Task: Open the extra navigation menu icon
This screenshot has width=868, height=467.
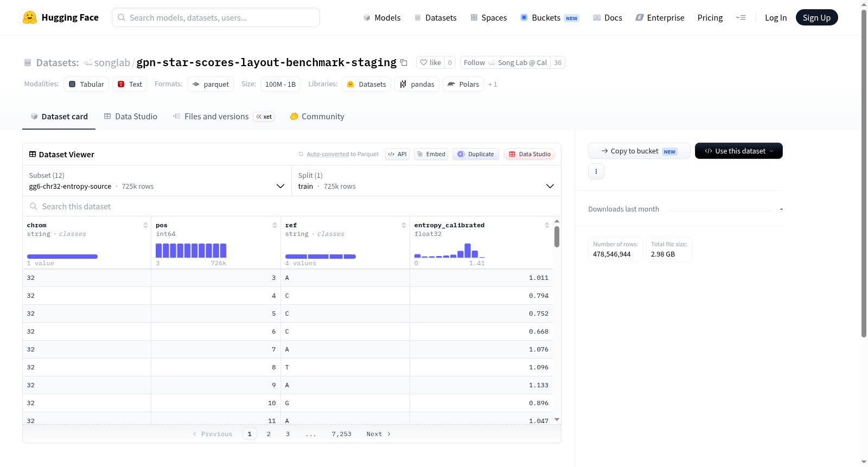Action: (x=741, y=17)
